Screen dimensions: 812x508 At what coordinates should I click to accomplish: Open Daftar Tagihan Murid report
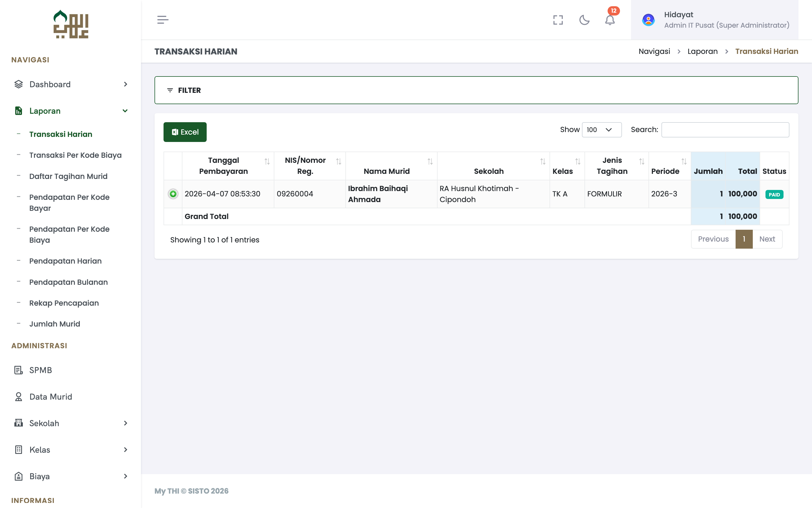(69, 176)
